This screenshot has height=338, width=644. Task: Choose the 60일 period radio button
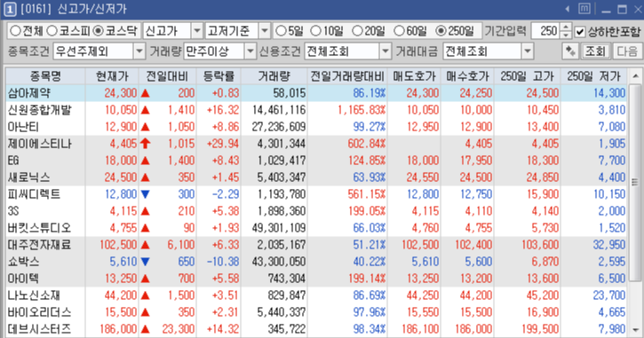(x=399, y=31)
